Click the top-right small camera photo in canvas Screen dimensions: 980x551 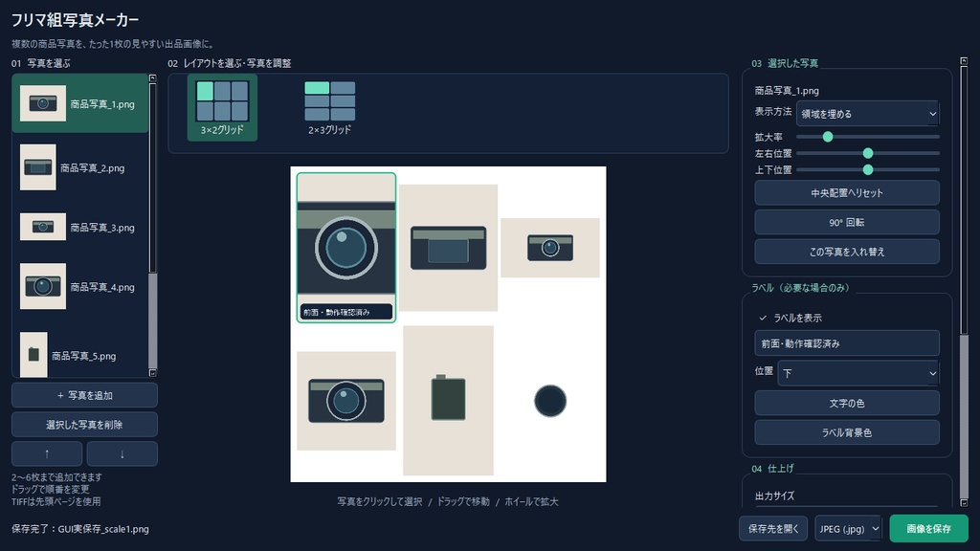coord(550,248)
